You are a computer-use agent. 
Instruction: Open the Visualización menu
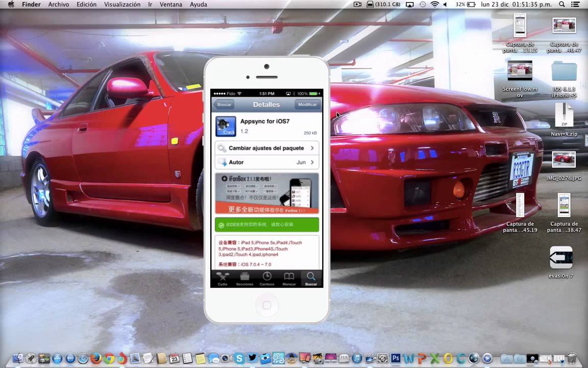point(122,5)
